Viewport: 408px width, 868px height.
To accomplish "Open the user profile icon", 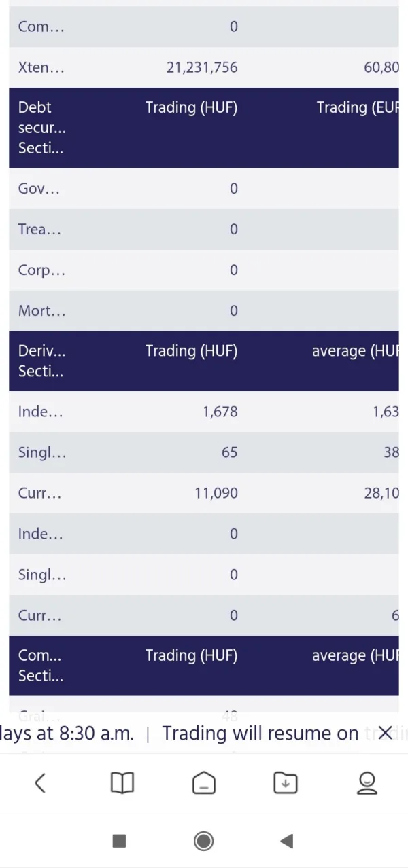I will tap(367, 783).
